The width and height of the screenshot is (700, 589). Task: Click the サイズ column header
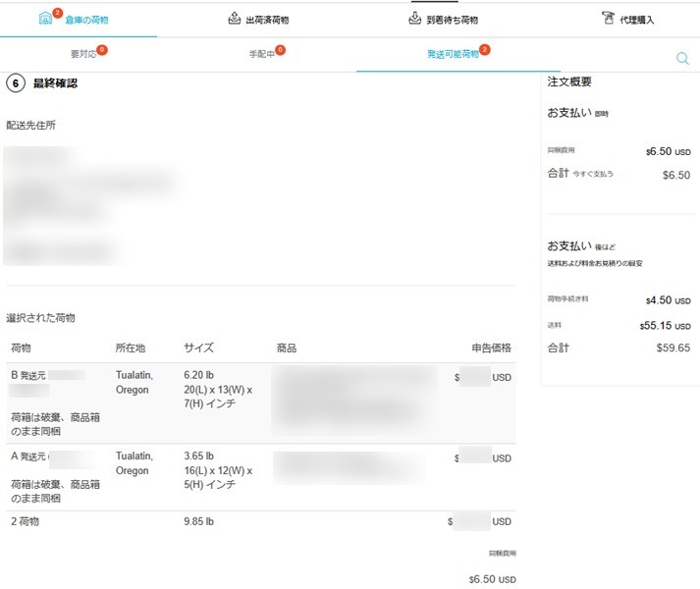(198, 348)
